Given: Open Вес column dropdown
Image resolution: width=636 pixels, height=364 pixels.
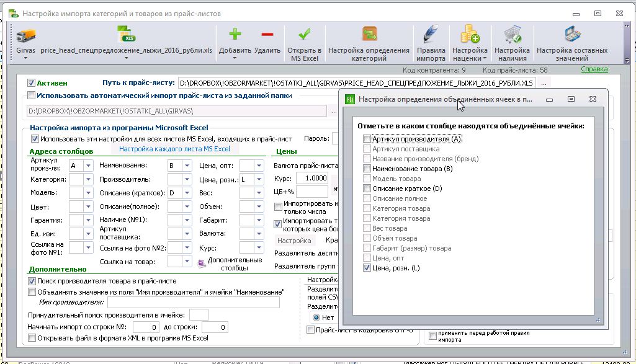Looking at the screenshot, I should click(x=259, y=192).
